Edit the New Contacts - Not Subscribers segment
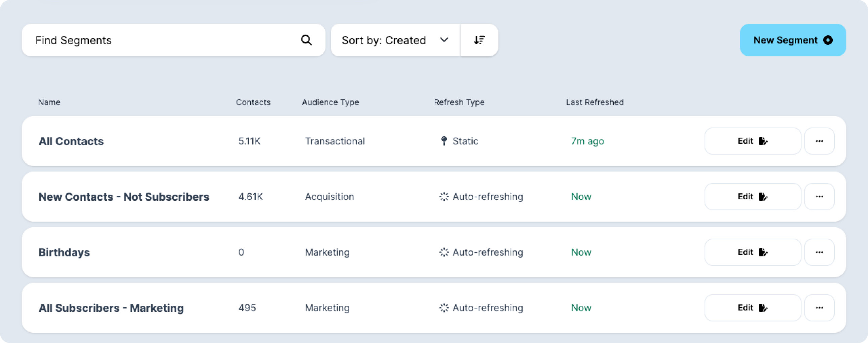 (x=752, y=197)
